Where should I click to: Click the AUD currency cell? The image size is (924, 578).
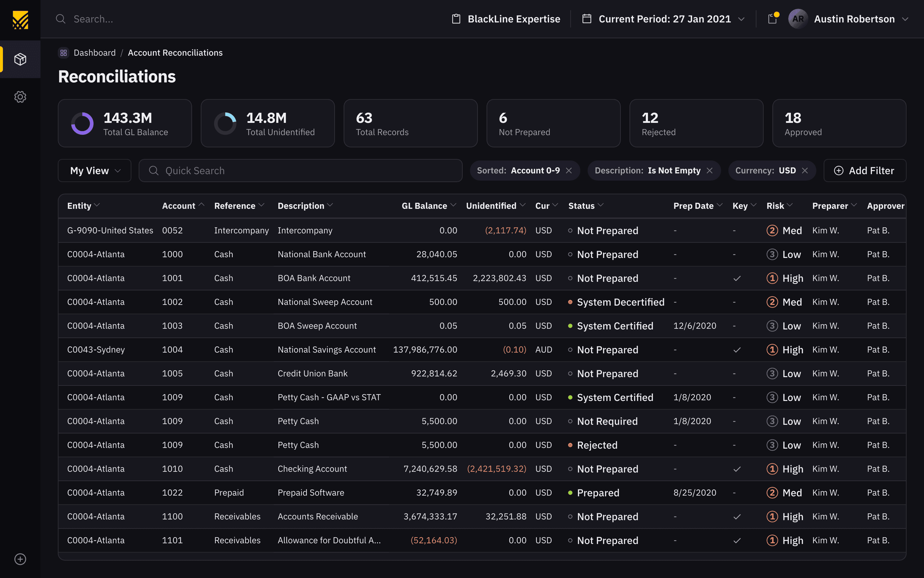pos(543,350)
